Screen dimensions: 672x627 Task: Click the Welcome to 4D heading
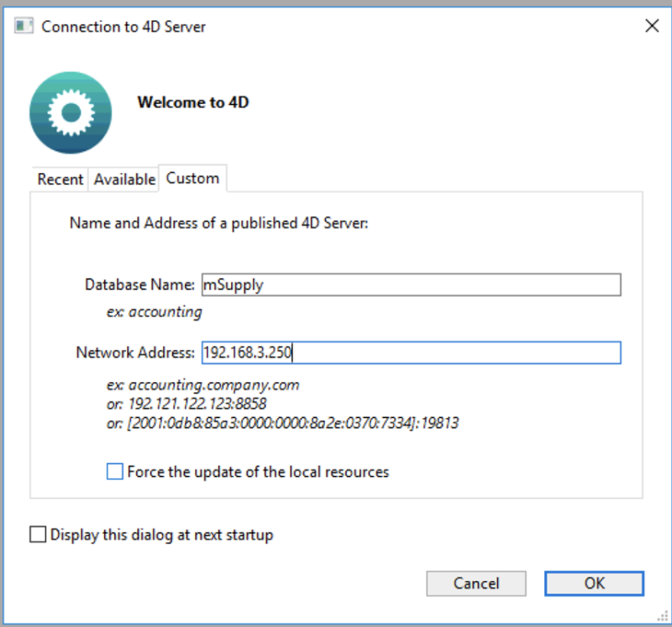(x=193, y=102)
